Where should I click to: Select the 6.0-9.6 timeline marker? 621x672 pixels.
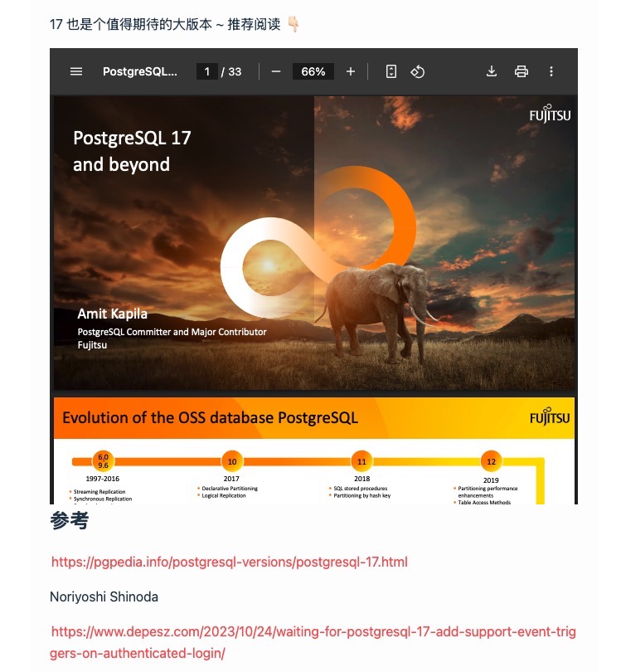point(103,461)
